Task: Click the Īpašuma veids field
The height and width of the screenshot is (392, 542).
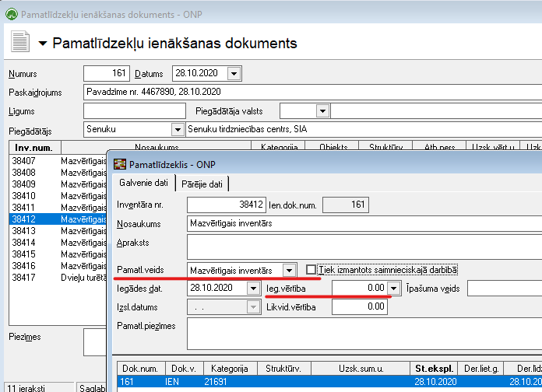Action: (x=505, y=288)
